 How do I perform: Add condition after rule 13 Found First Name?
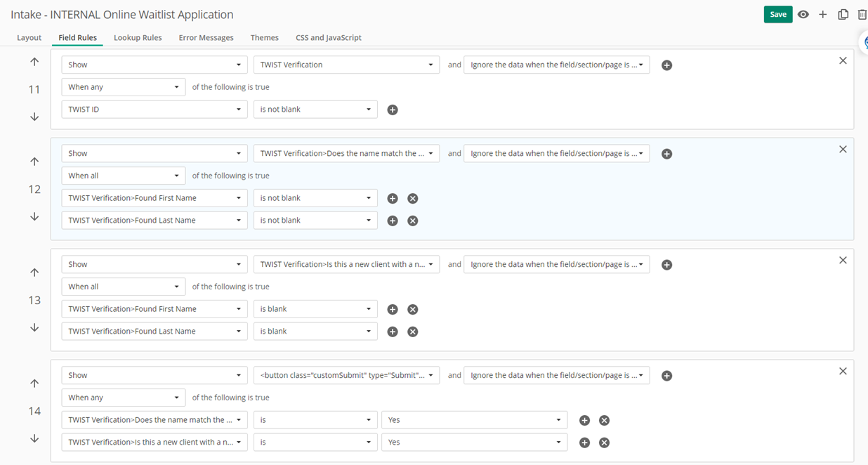[x=393, y=309]
